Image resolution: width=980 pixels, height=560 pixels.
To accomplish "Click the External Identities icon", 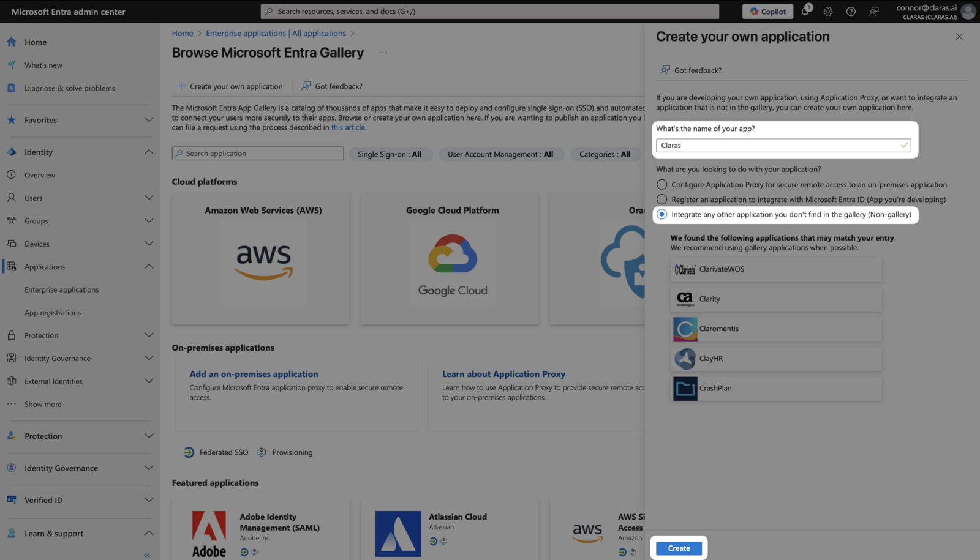I will [x=11, y=381].
